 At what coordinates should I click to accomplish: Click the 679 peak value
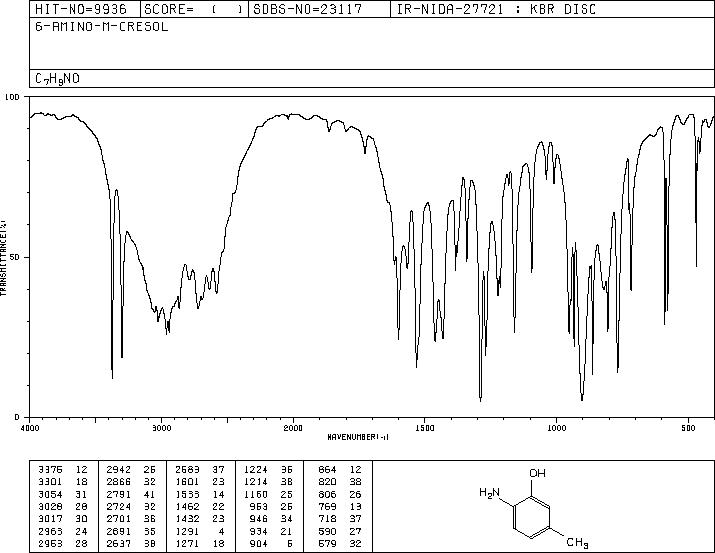(327, 543)
